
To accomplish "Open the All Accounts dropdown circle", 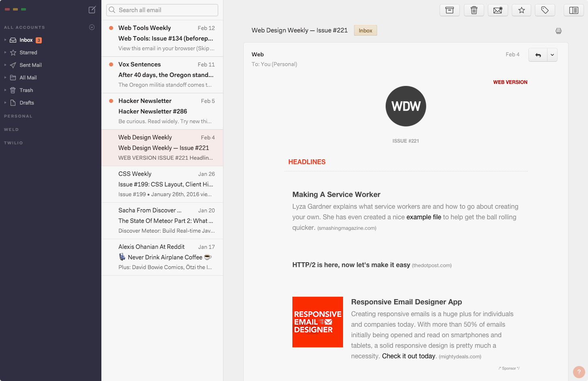I will pyautogui.click(x=92, y=27).
